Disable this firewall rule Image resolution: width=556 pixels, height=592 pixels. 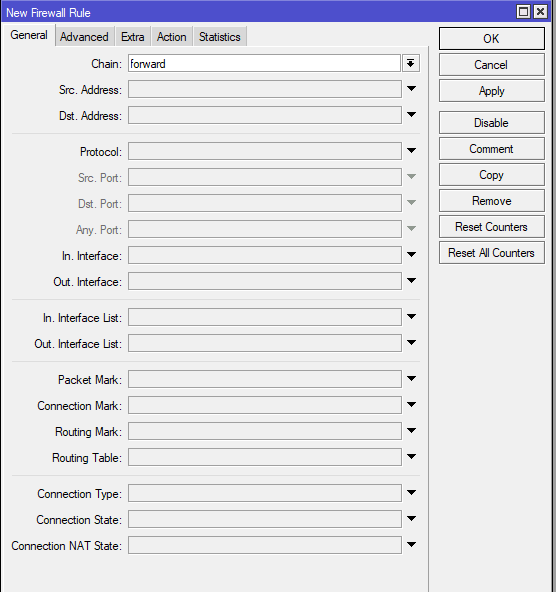click(491, 123)
